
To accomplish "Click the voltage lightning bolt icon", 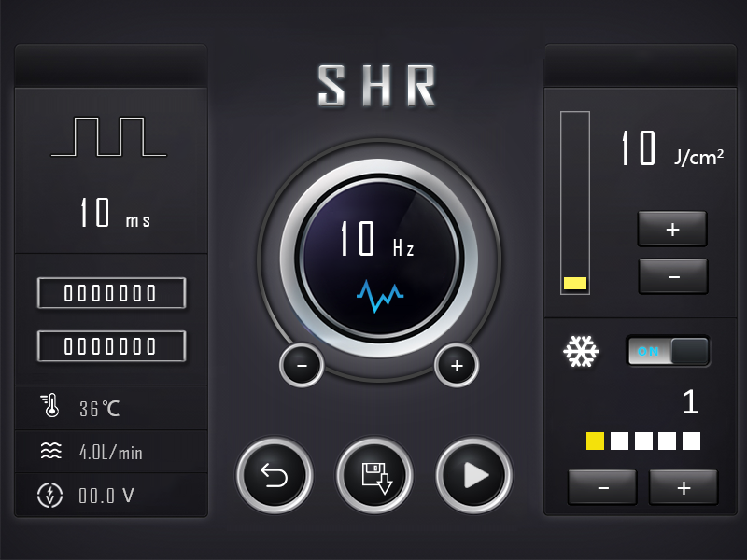I will 50,496.
